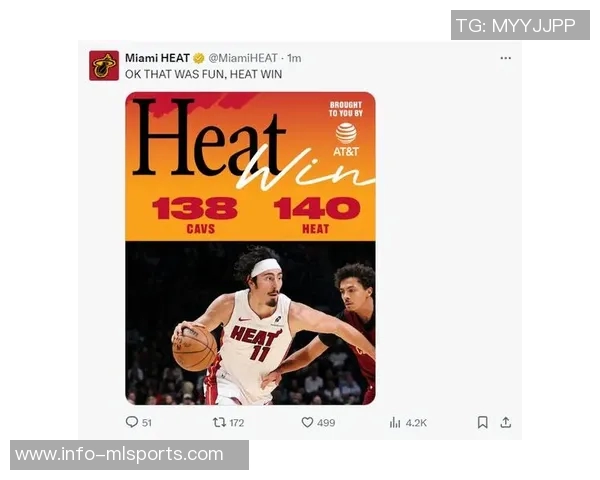The width and height of the screenshot is (600, 480).
Task: Open the three-dot more options menu
Action: (505, 58)
